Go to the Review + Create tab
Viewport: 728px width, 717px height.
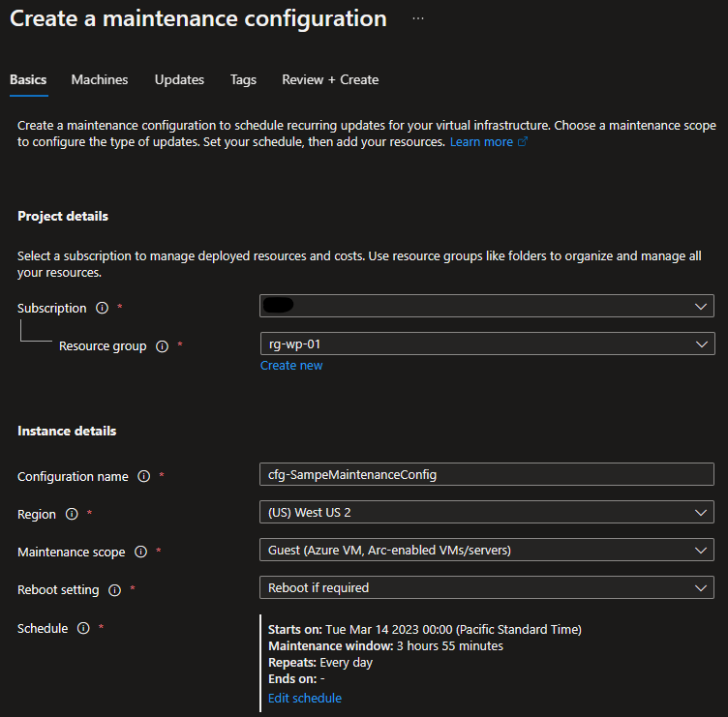point(330,79)
